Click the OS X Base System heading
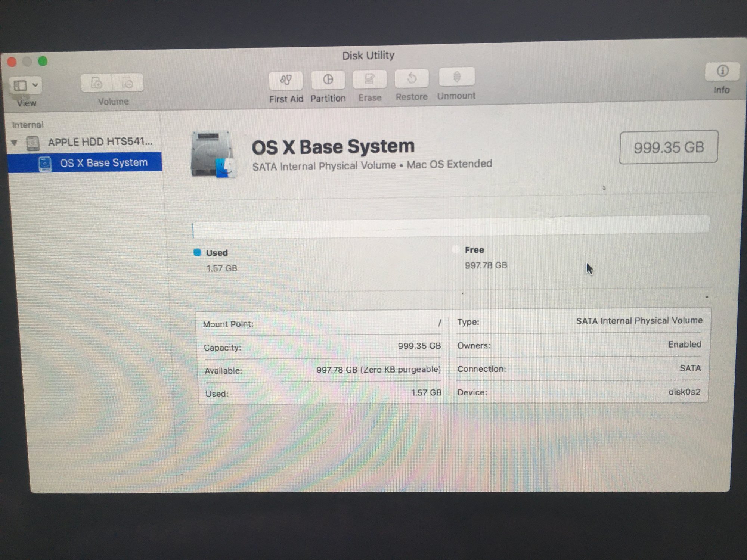The width and height of the screenshot is (747, 560). 333,146
